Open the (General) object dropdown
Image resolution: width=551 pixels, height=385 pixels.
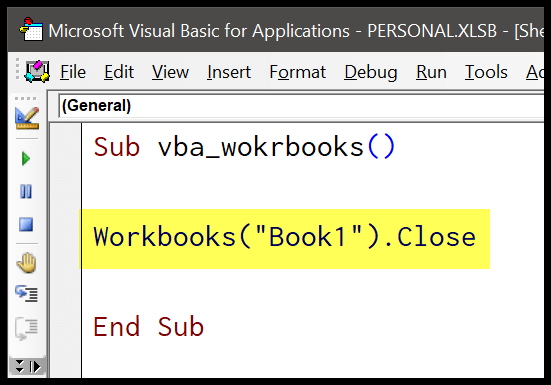301,106
